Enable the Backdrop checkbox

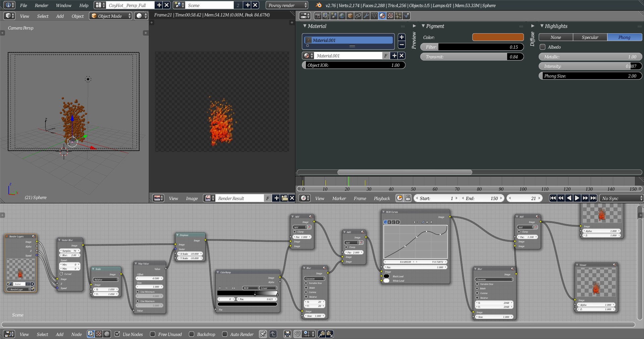(192, 334)
